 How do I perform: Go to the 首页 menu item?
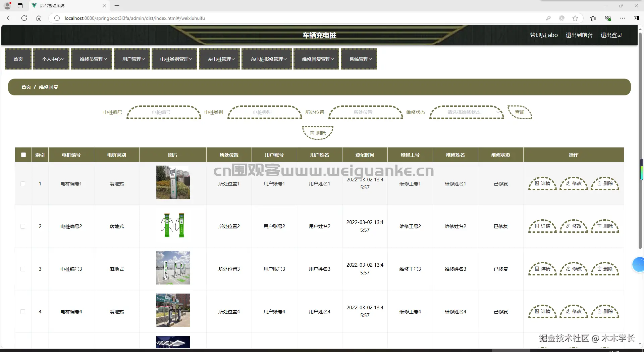(18, 59)
